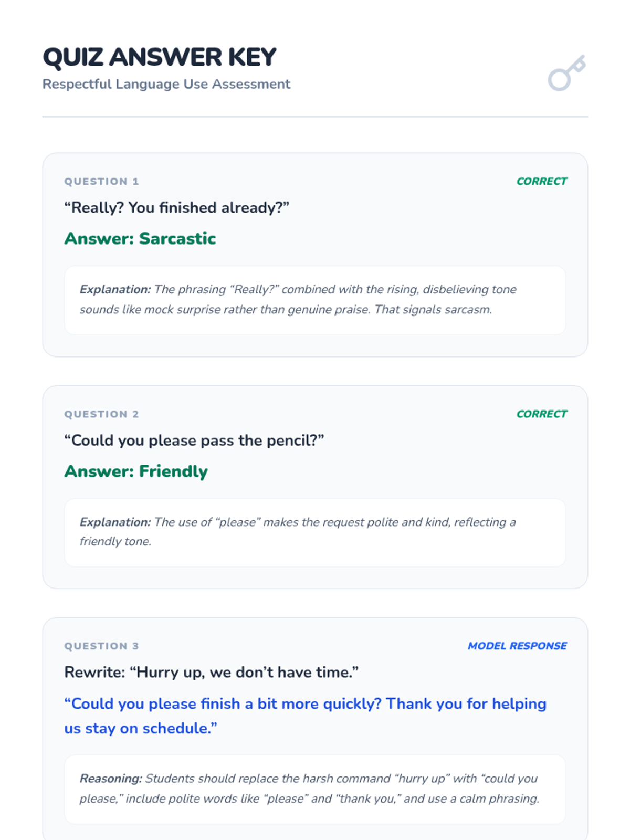The width and height of the screenshot is (630, 840).
Task: Click the key icon in the header
Action: pos(566,73)
